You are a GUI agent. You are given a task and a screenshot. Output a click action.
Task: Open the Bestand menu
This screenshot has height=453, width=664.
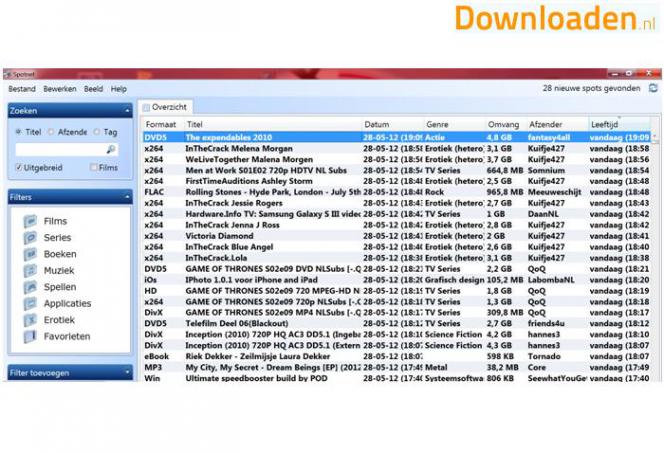pyautogui.click(x=22, y=89)
